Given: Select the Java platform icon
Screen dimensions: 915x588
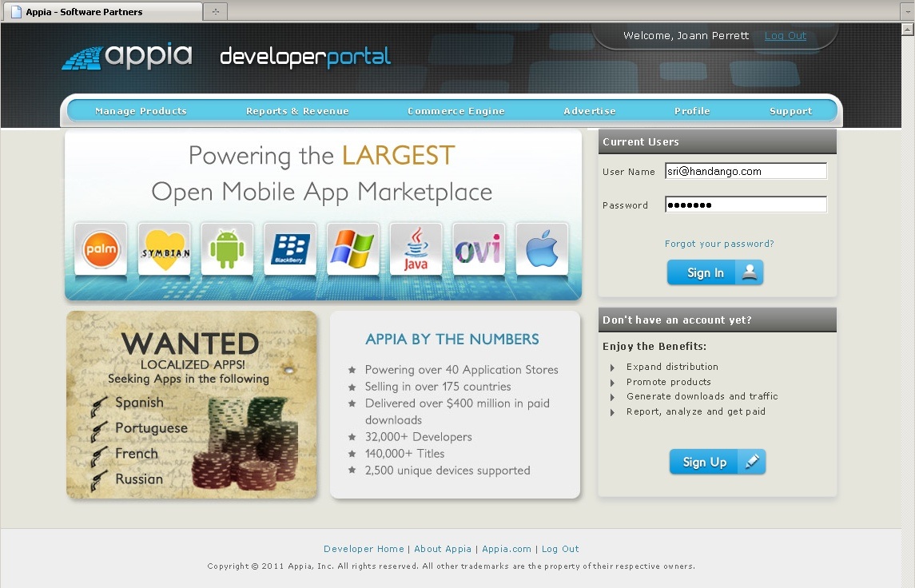Looking at the screenshot, I should pyautogui.click(x=416, y=249).
